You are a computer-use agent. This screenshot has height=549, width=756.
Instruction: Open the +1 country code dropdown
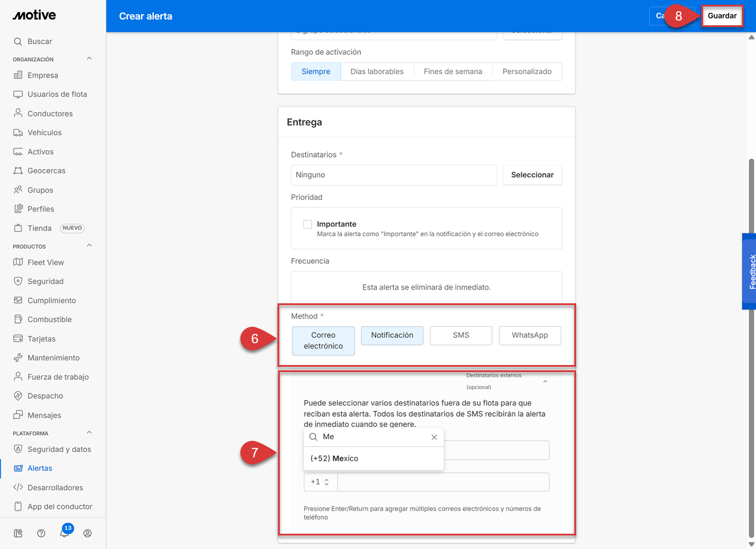pos(320,482)
